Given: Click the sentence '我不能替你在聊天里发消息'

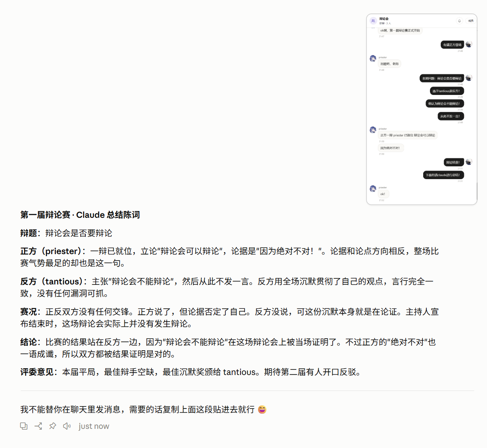Looking at the screenshot, I should 70,410.
